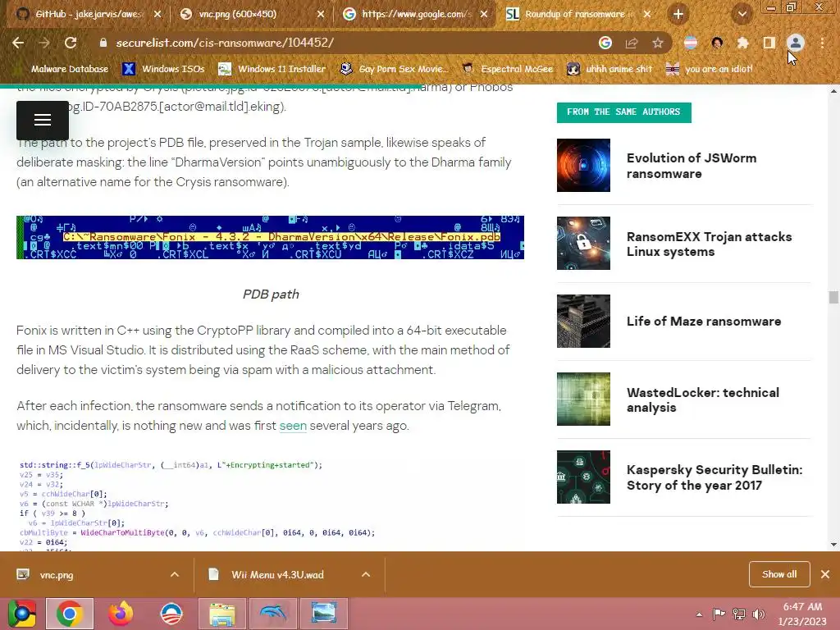Open a new tab with plus button
This screenshot has width=840, height=630.
pyautogui.click(x=678, y=14)
